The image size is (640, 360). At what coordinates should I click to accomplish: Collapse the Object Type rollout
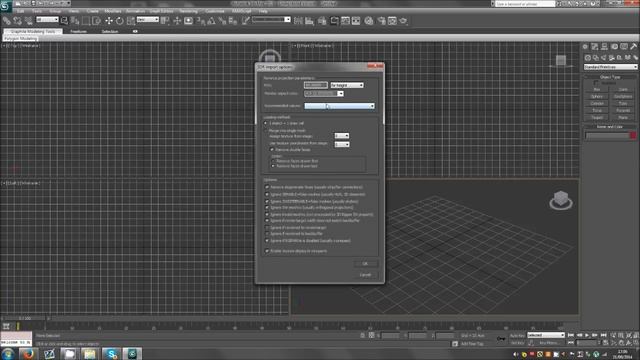[x=610, y=77]
